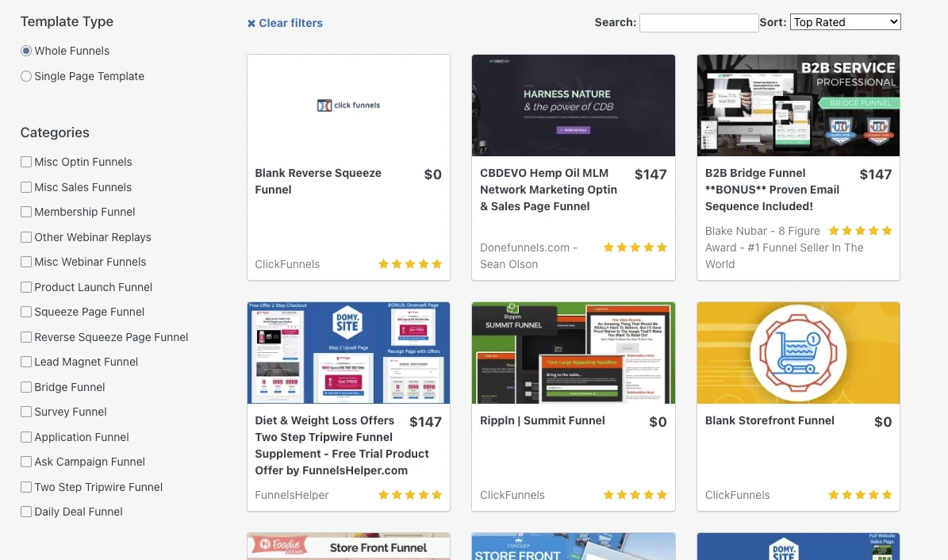The height and width of the screenshot is (560, 948).
Task: Click the star rating on Rippln Summit Funnel
Action: (635, 495)
